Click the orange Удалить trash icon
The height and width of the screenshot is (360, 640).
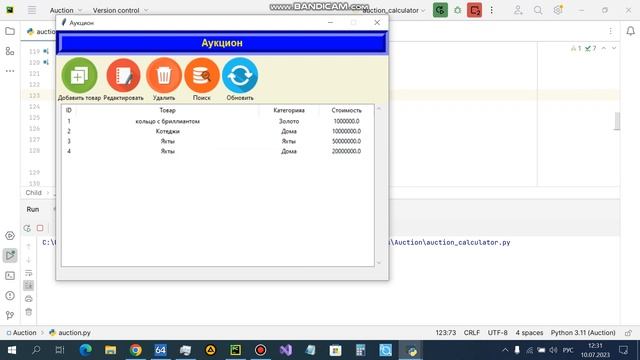[164, 75]
